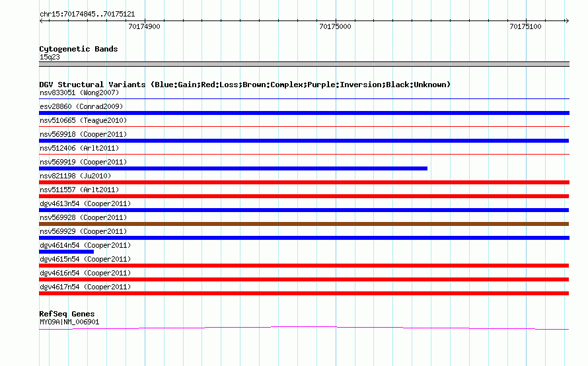Click the thin red nsv510665 variant line
This screenshot has height=366, width=588.
(x=304, y=126)
